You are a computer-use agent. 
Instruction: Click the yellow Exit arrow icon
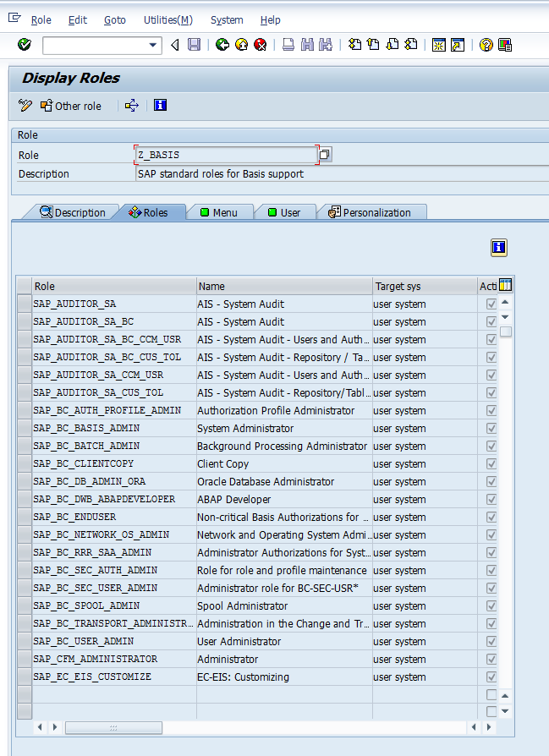[x=242, y=45]
